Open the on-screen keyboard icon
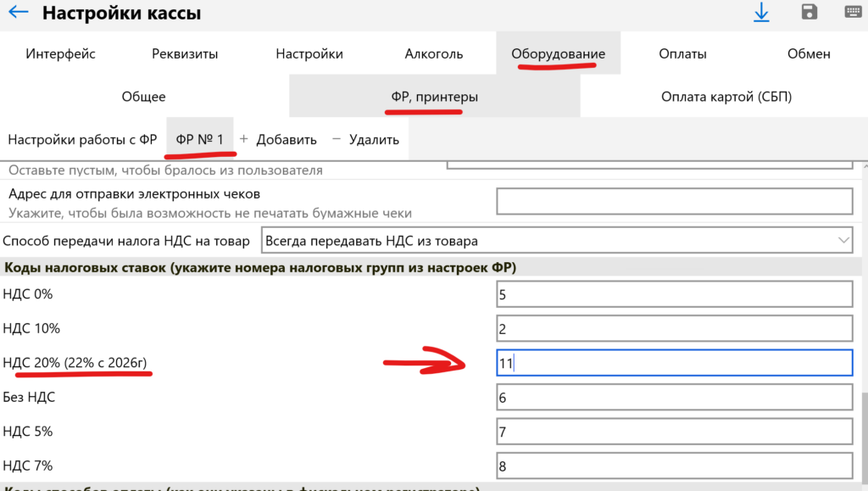Viewport: 868px width, 491px height. (853, 13)
